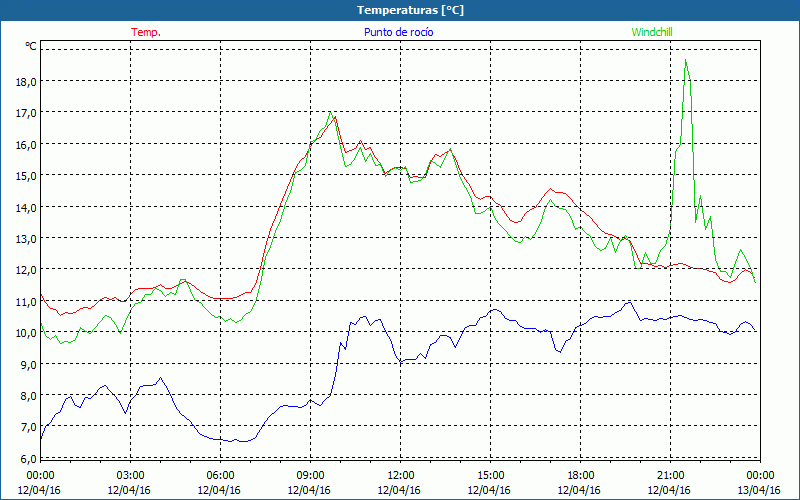Click the 14,0 y-axis label
Screen dimensions: 800x500
pos(26,207)
